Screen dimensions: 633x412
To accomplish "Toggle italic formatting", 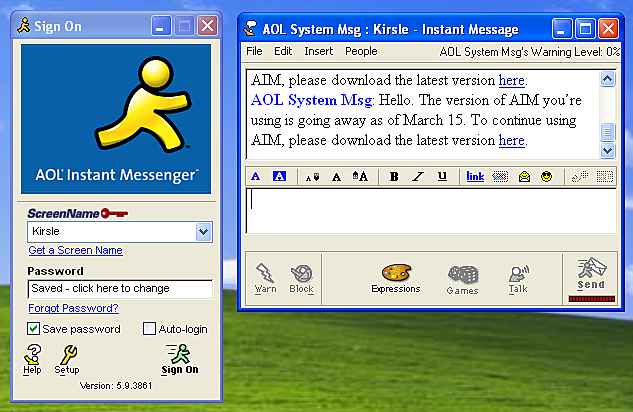I will coord(418,177).
